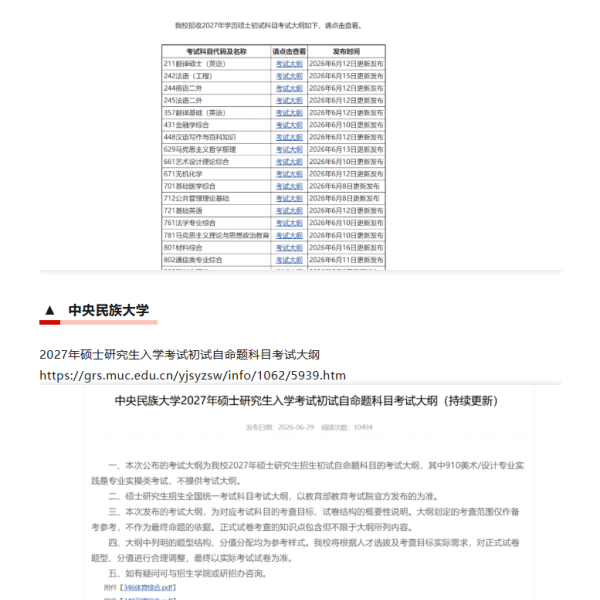This screenshot has width=600, height=600.
Task: Open 考试大纲 link for 242法语（工程）
Action: (x=289, y=76)
